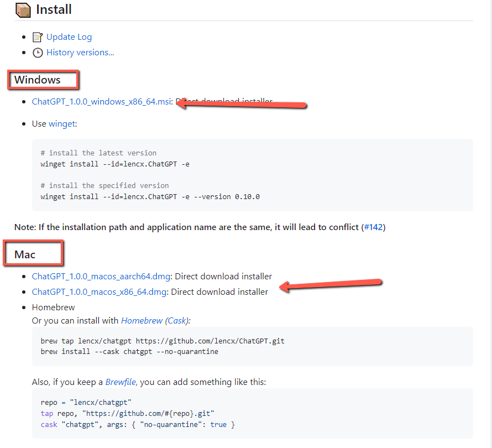Download ChatGPT_1.0.0_windows_x86_64.msi installer

(102, 102)
